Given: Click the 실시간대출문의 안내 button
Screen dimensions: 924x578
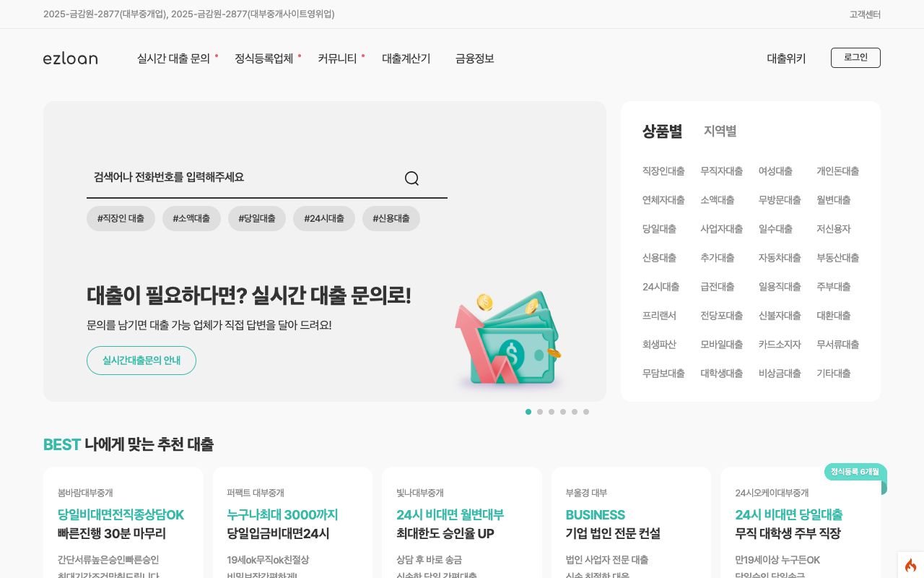Looking at the screenshot, I should coord(141,361).
